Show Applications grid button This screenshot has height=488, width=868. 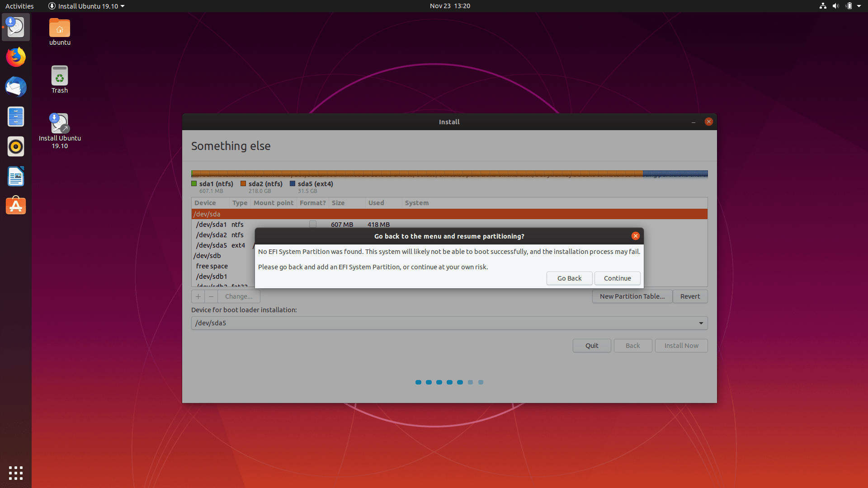click(16, 473)
